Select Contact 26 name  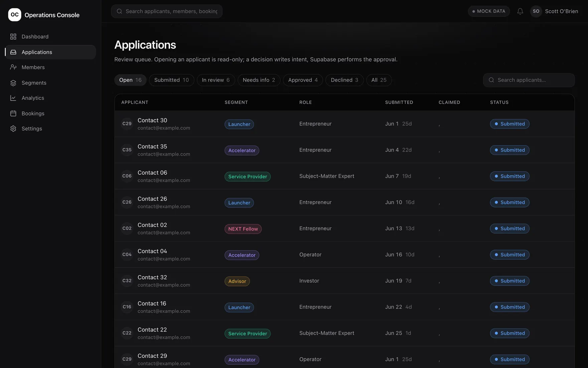152,199
